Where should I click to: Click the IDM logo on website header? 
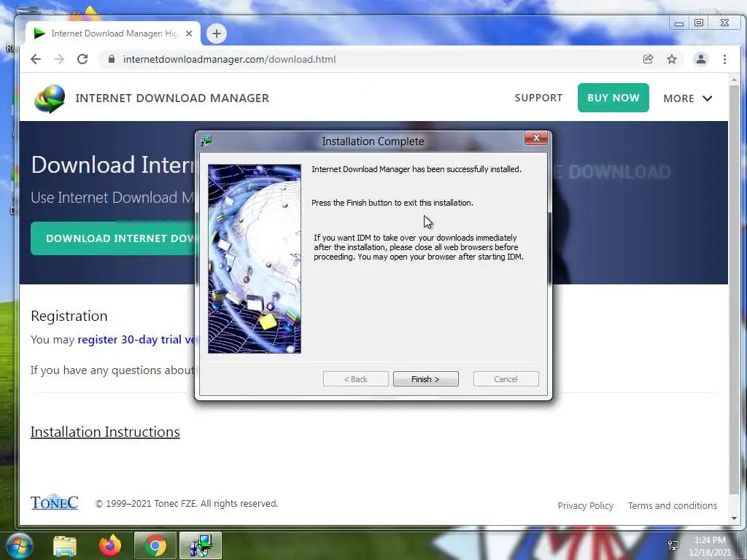click(x=50, y=98)
